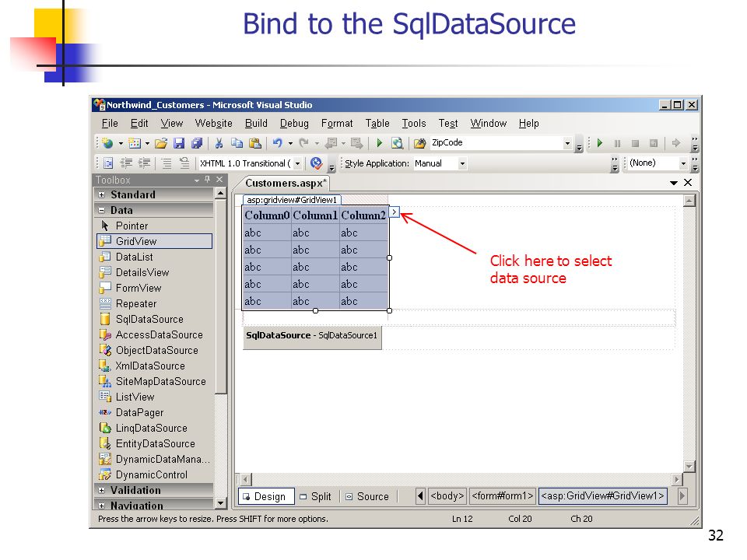Image resolution: width=747 pixels, height=560 pixels.
Task: Select GridView in the Toolbox
Action: pos(155,241)
